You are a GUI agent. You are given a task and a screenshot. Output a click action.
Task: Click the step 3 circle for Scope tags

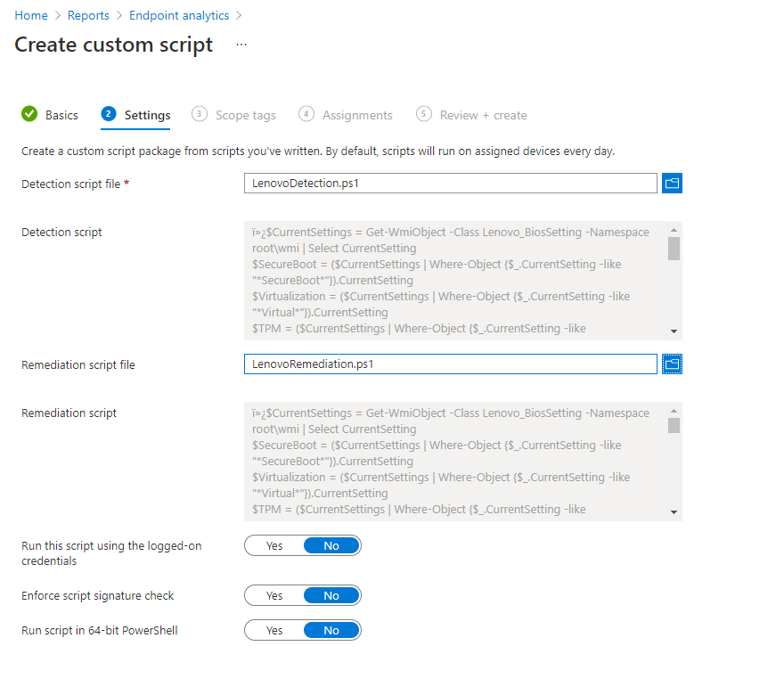tap(199, 114)
